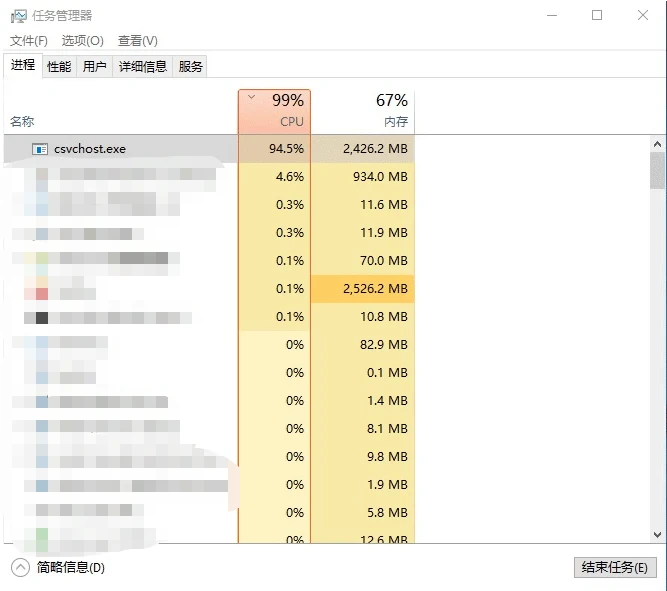Click the scrollbar up arrow
Image resolution: width=667 pixels, height=591 pixels.
(657, 143)
